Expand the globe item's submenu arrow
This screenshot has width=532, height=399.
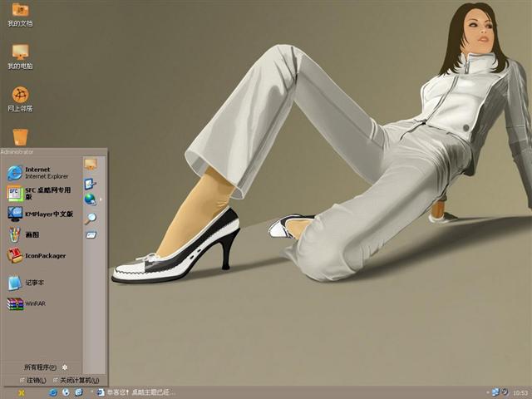coord(101,199)
